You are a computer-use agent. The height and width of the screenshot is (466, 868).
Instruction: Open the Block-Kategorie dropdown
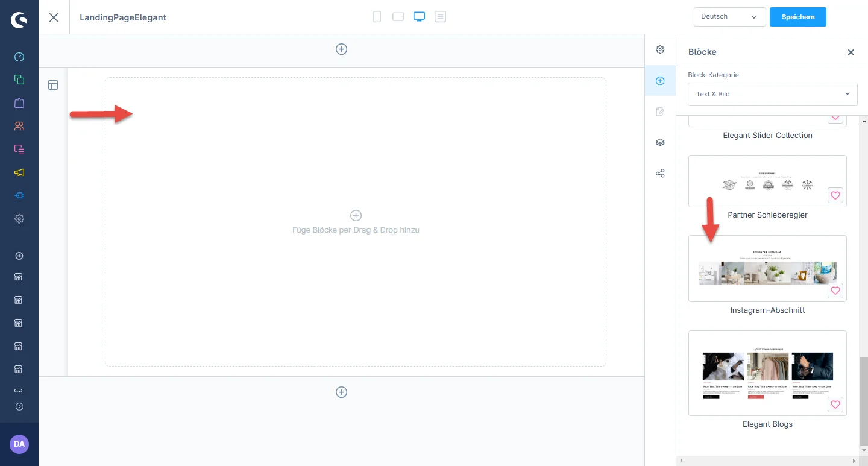coord(772,94)
